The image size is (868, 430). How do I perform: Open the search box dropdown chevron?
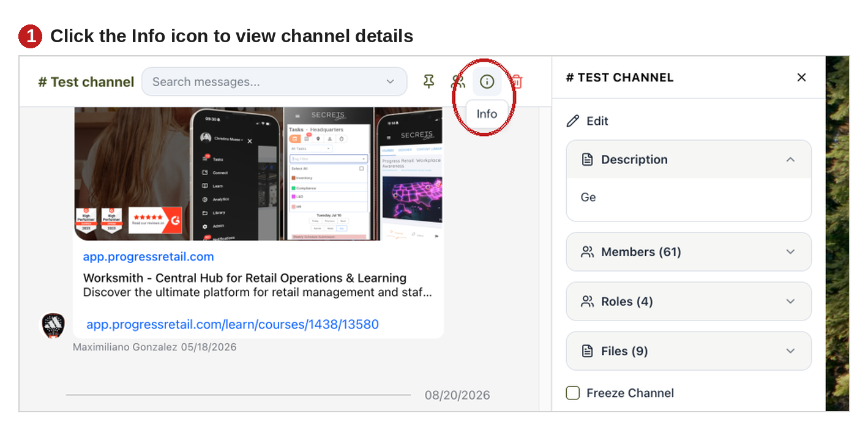391,82
